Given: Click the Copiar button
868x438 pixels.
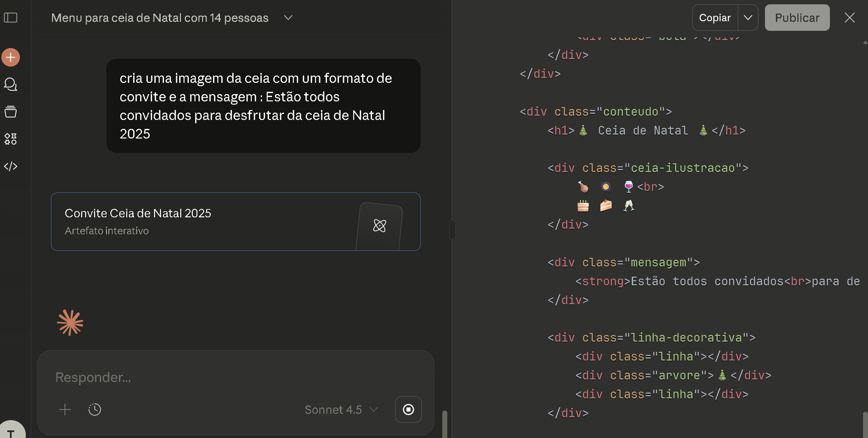Looking at the screenshot, I should 715,18.
